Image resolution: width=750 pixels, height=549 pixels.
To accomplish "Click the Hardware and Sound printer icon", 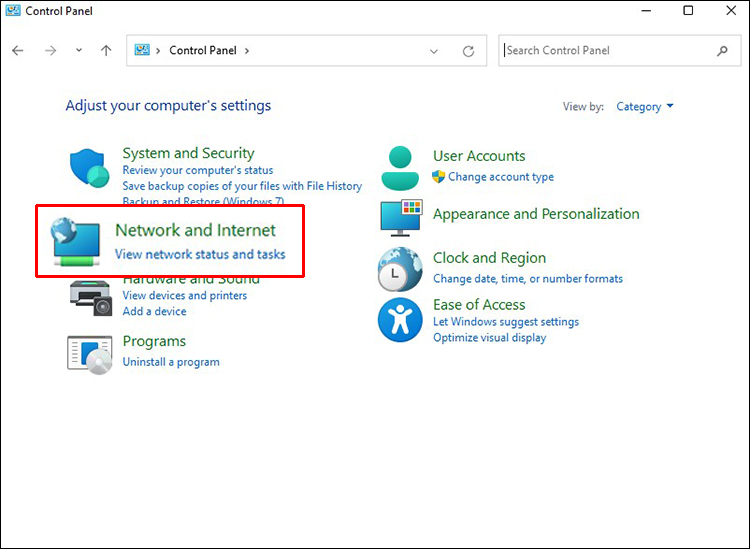I will (x=91, y=298).
